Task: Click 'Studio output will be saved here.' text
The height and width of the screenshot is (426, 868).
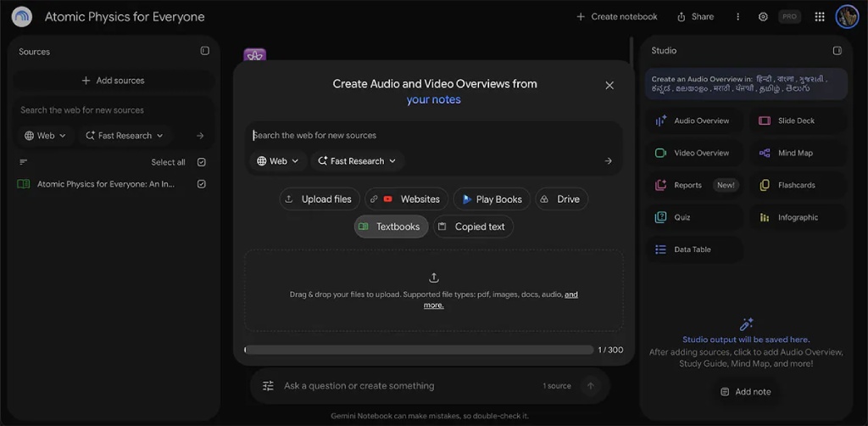Action: tap(746, 339)
